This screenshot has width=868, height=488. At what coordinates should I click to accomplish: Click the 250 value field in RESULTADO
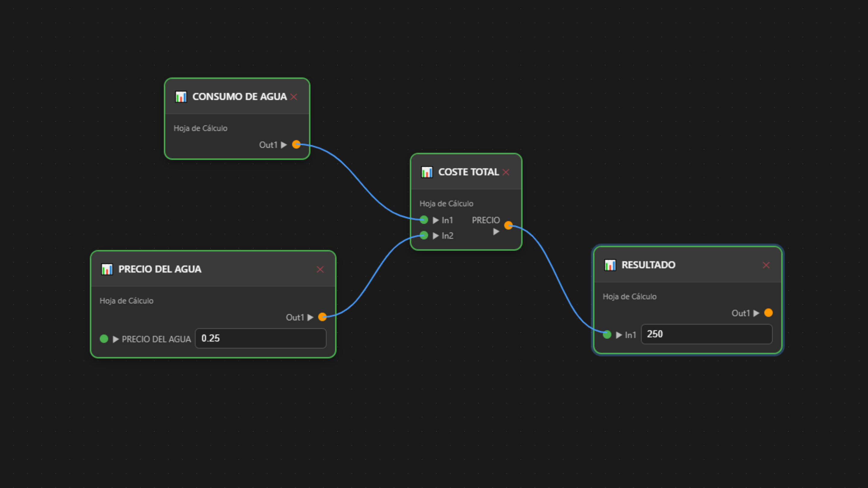(706, 334)
